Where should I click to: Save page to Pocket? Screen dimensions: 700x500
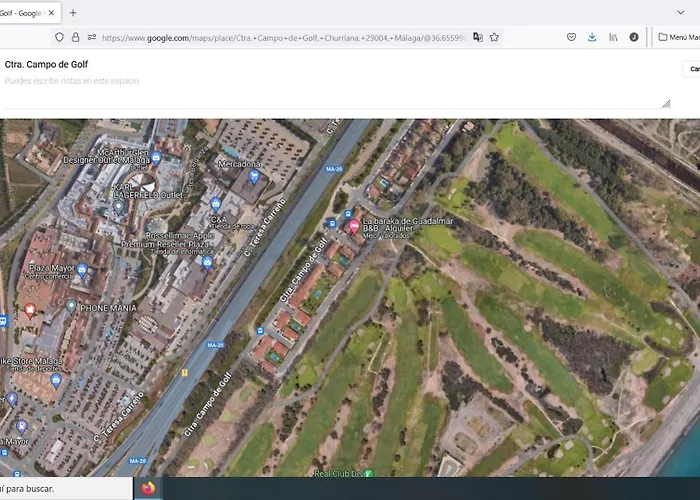click(571, 37)
